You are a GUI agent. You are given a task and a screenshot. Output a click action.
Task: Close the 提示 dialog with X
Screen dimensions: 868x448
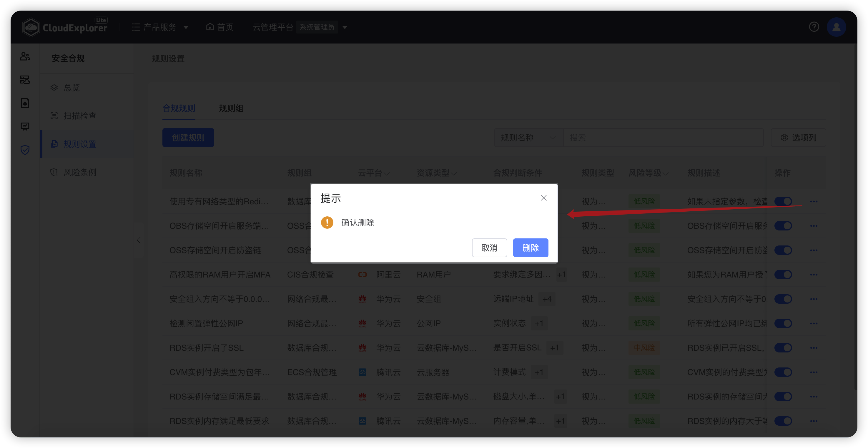point(543,198)
